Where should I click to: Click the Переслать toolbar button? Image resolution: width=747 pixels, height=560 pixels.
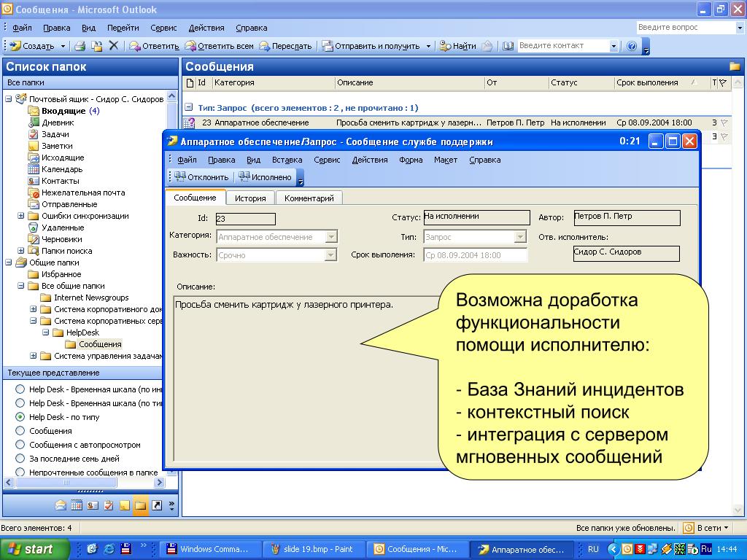click(285, 46)
